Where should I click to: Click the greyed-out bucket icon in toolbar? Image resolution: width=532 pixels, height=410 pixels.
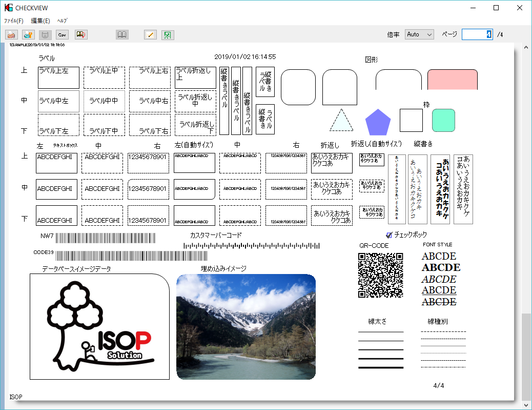tap(45, 35)
